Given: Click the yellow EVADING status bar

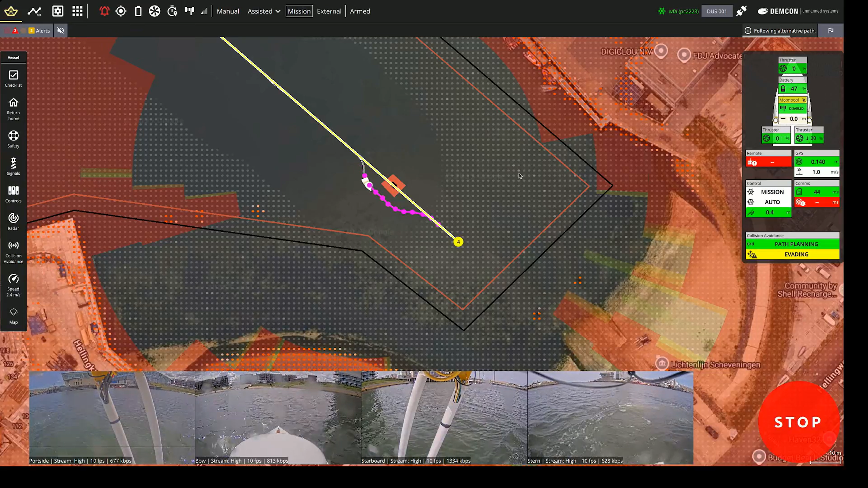Looking at the screenshot, I should (792, 254).
